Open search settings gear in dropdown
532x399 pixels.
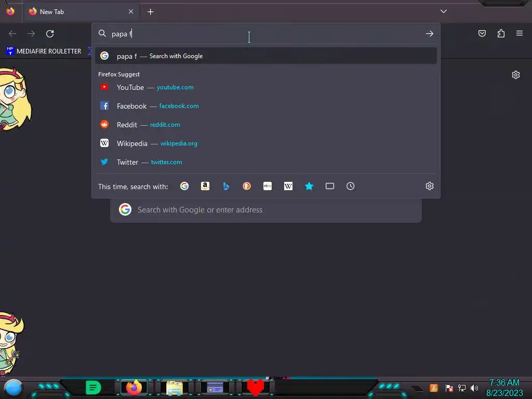430,186
